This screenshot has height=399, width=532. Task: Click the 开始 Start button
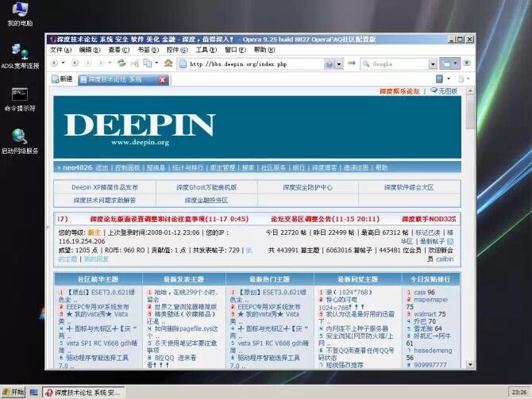tap(13, 392)
